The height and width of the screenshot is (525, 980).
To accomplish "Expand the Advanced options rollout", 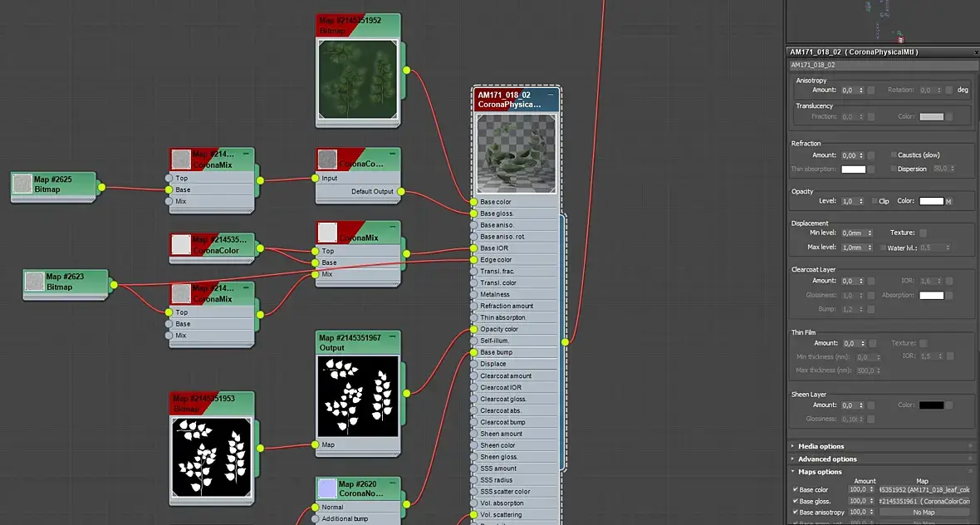I will tap(827, 459).
